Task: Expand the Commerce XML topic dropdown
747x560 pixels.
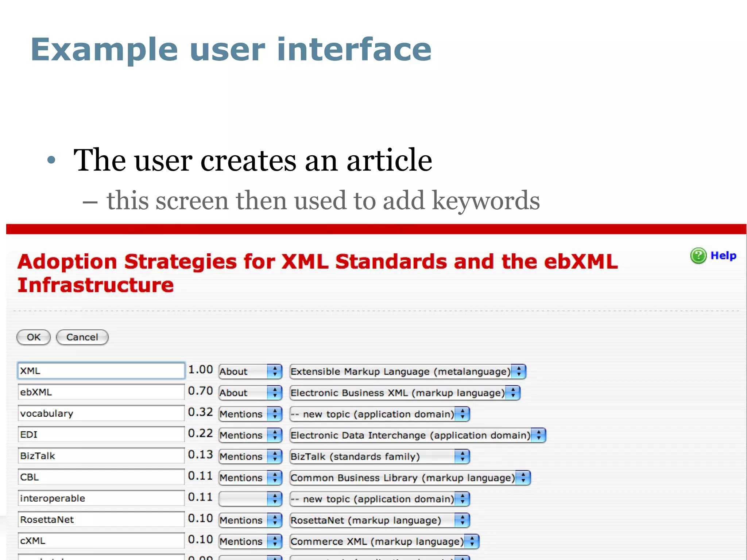Action: 384,541
